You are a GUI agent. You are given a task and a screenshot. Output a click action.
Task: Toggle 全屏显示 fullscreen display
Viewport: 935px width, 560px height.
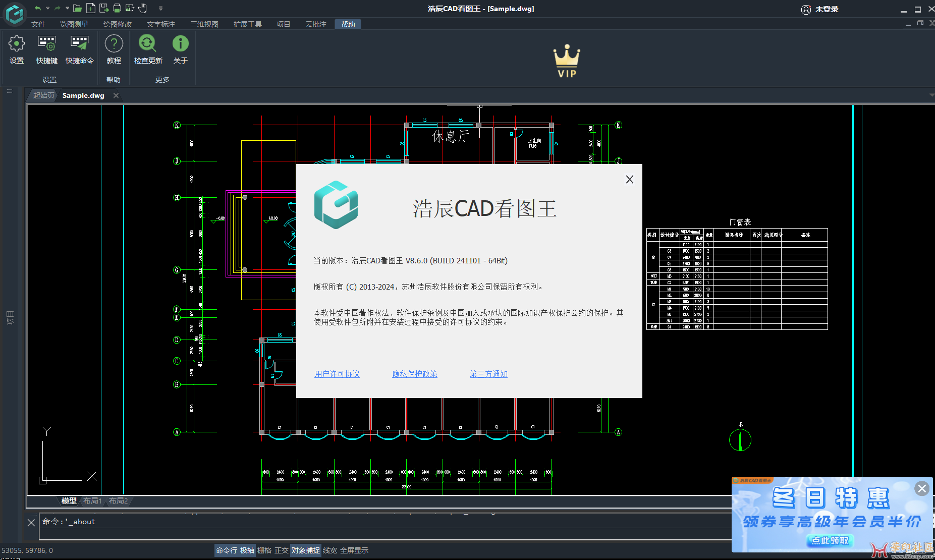[x=354, y=550]
